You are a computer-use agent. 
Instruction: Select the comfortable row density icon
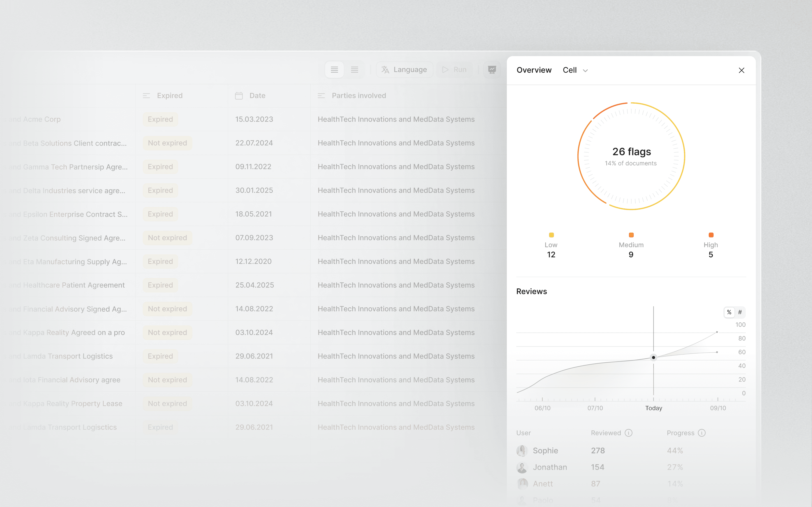[334, 70]
